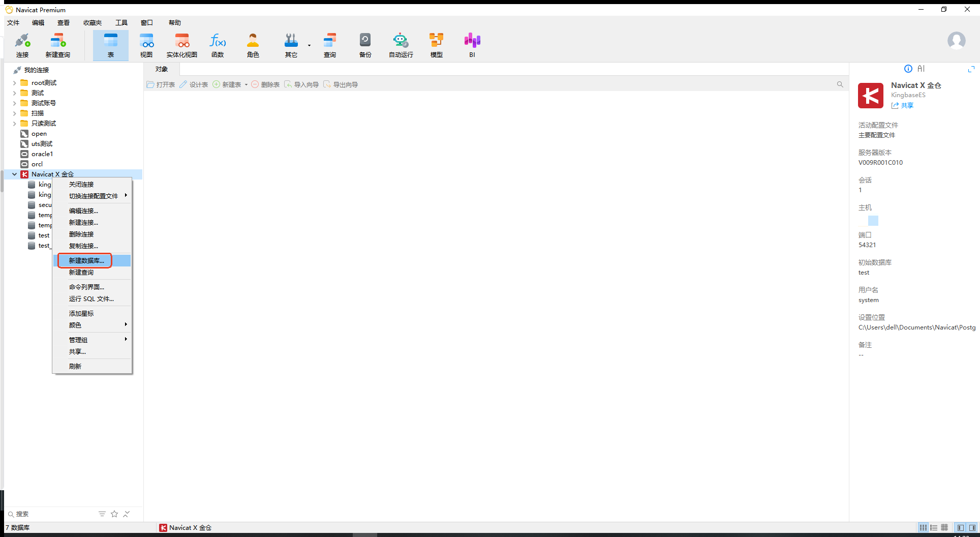Choose 新建数据库... from the context menu
This screenshot has height=537, width=980.
click(92, 260)
